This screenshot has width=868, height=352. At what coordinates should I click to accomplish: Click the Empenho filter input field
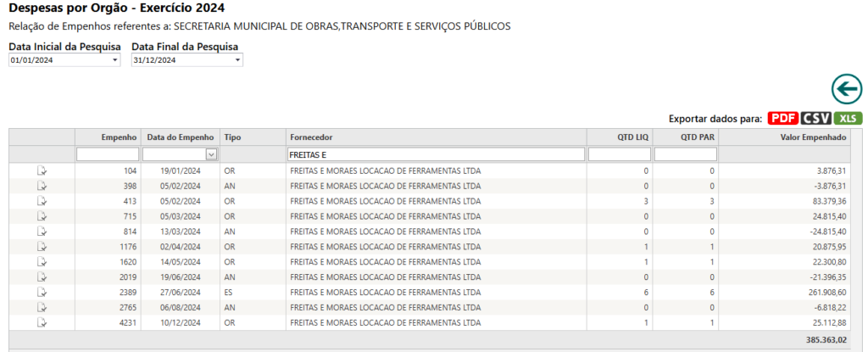click(108, 154)
